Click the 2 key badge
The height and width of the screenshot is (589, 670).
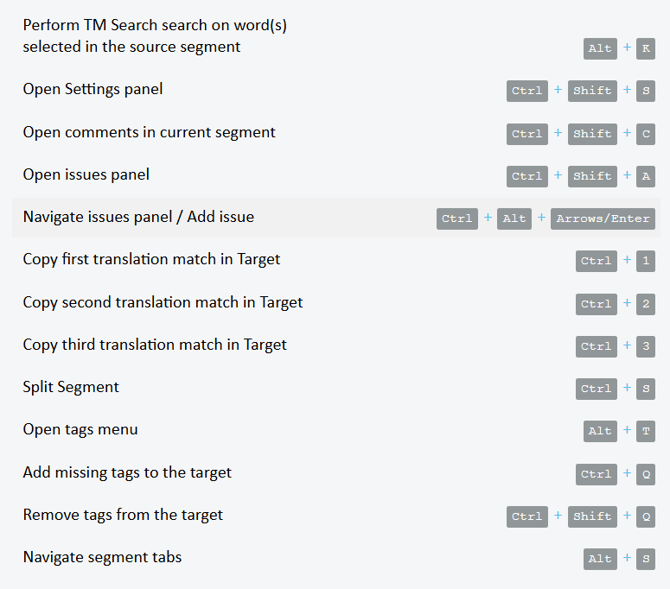click(646, 303)
